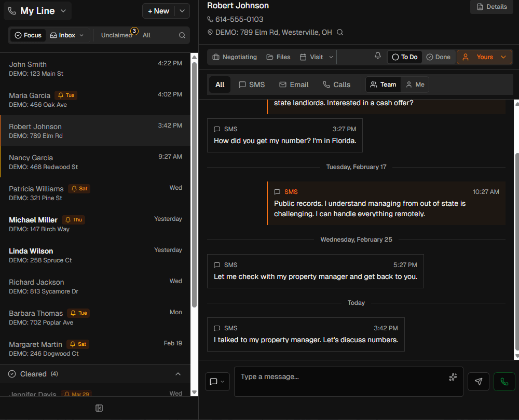Mark conversation as Done
This screenshot has width=519, height=420.
438,57
